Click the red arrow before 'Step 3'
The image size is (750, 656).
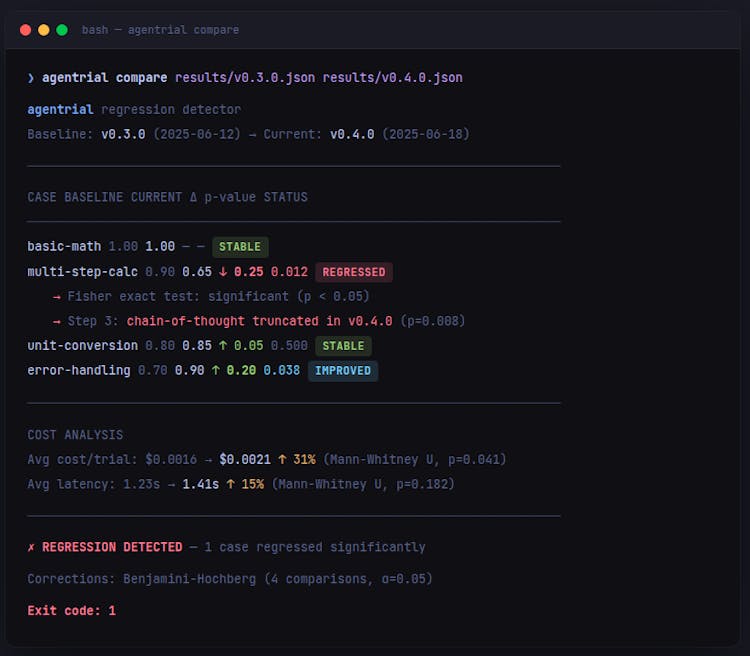click(x=57, y=322)
